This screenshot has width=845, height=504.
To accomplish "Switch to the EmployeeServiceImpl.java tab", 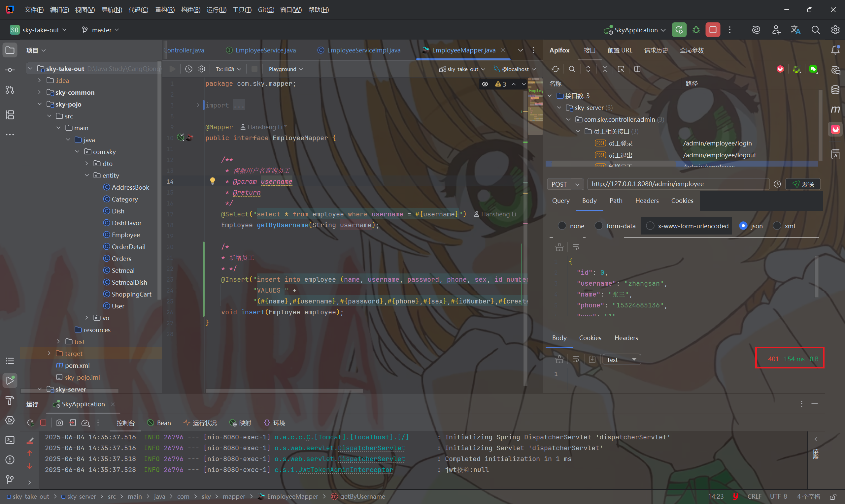I will pyautogui.click(x=363, y=50).
